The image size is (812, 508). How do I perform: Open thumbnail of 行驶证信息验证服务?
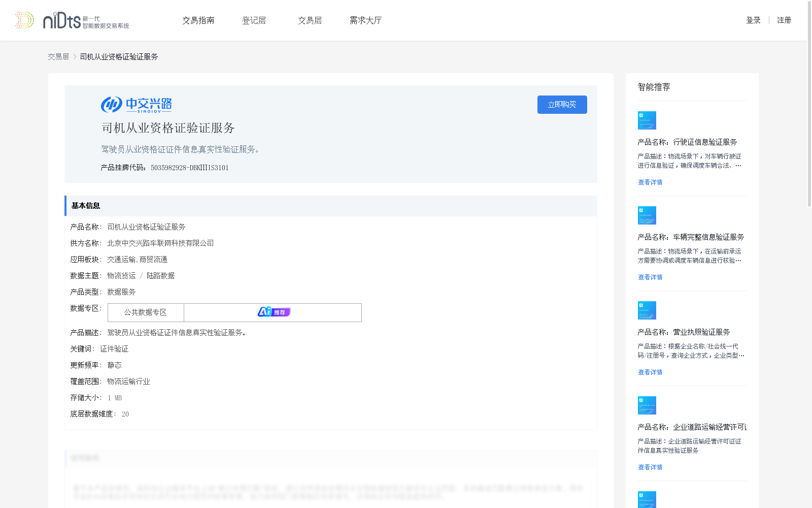pyautogui.click(x=647, y=120)
